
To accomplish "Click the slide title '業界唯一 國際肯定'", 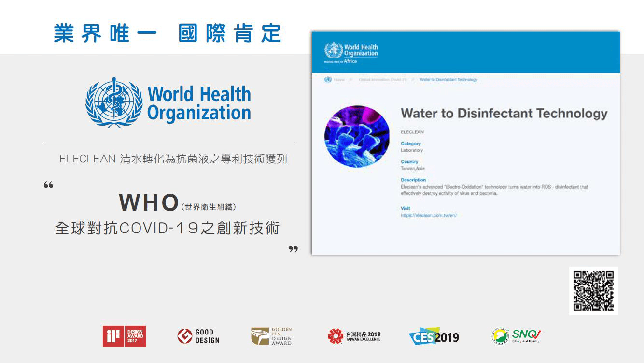I will 168,33.
